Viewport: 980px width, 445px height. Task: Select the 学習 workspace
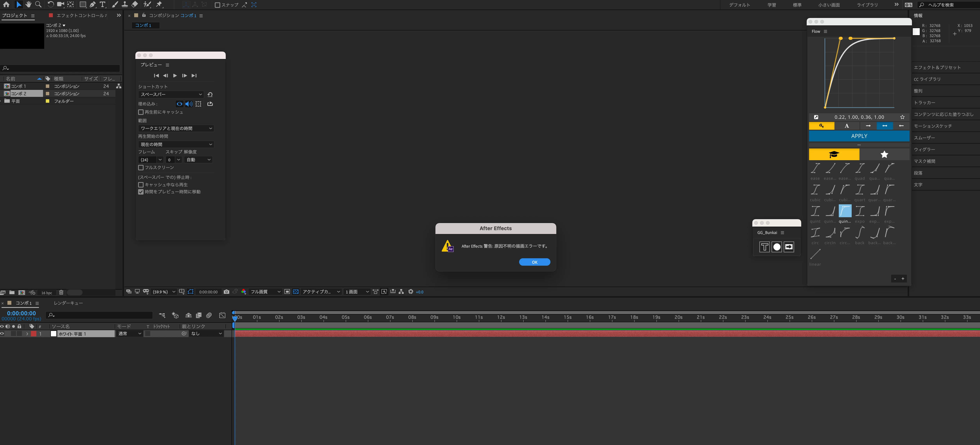coord(771,5)
